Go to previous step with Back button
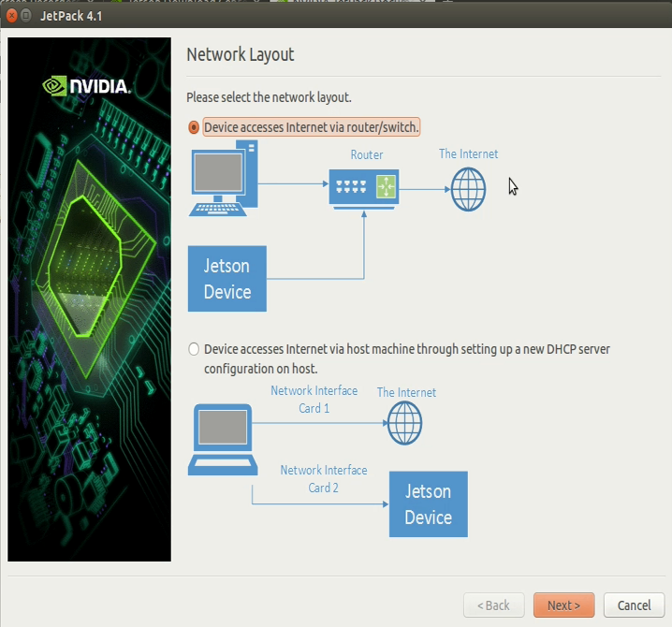 (x=493, y=605)
